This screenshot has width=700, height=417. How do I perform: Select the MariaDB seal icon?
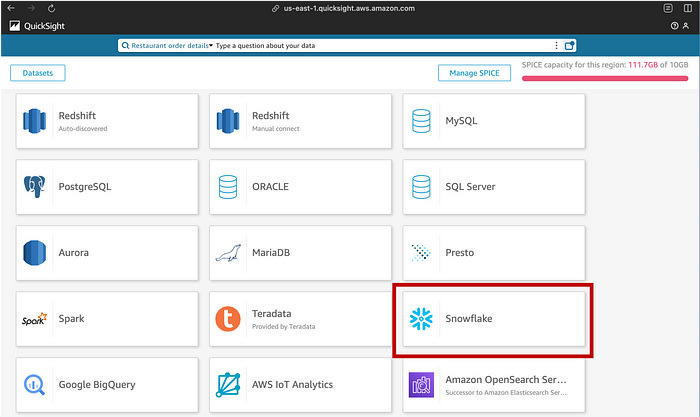[228, 253]
